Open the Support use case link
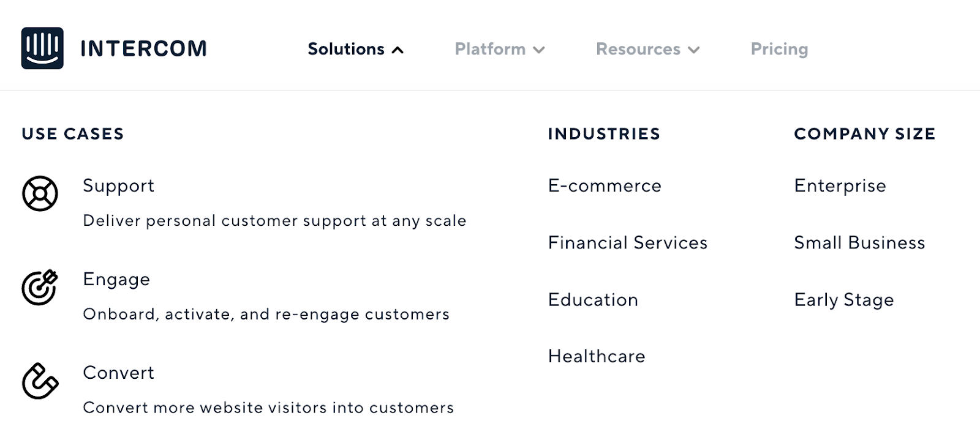The height and width of the screenshot is (440, 980). [118, 186]
